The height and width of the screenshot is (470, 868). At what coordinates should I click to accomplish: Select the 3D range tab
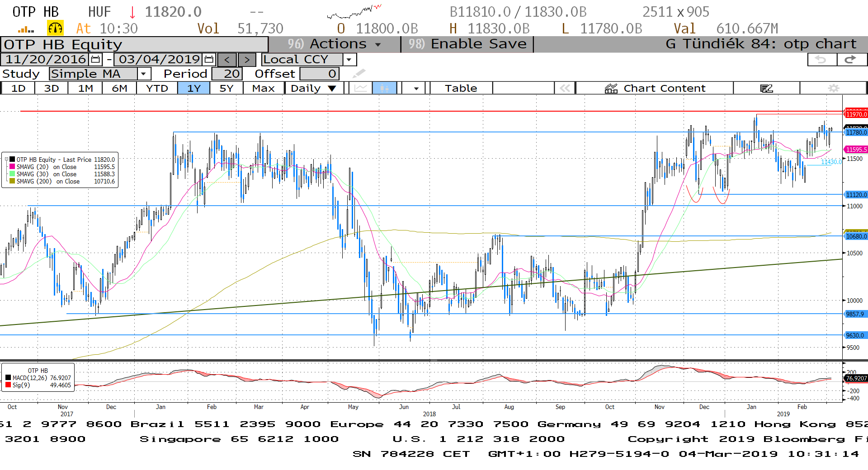coord(52,88)
